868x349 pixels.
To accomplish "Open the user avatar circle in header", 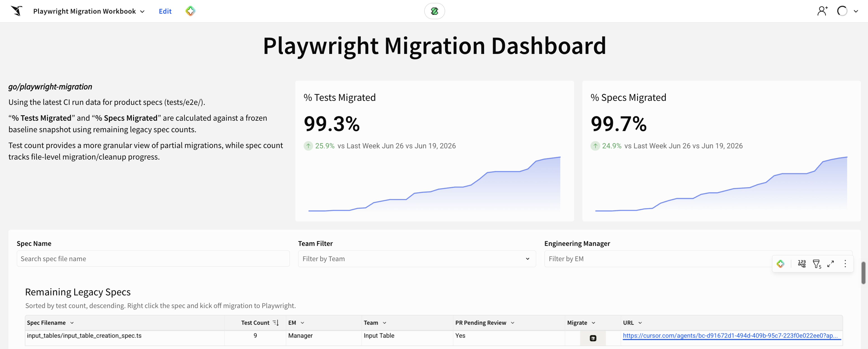I will [x=842, y=11].
